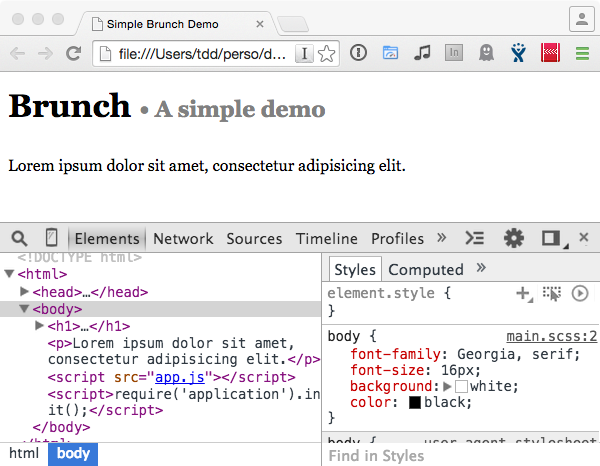Show more DevTools panels chevron
This screenshot has width=600, height=466.
442,238
